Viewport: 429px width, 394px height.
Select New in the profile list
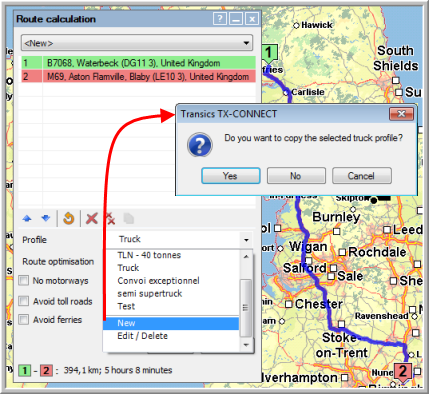[x=171, y=323]
